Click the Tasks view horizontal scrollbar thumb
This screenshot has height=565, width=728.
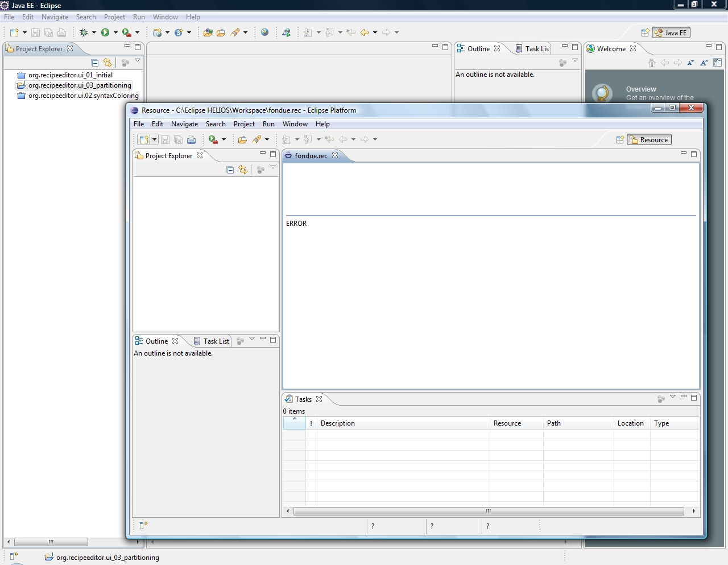tap(489, 511)
